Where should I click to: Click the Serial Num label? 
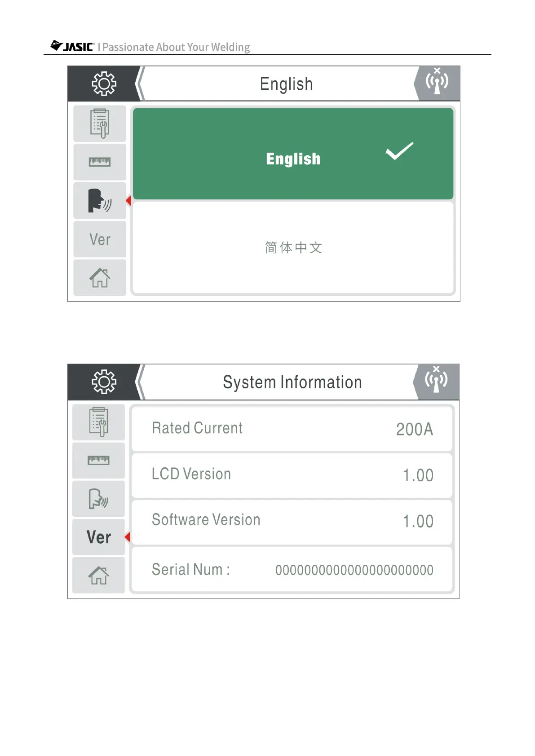191,570
